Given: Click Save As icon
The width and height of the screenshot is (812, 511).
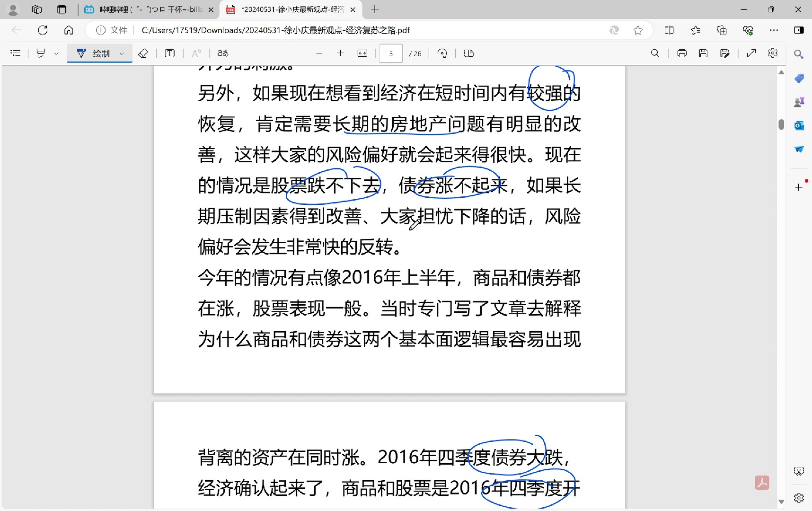Looking at the screenshot, I should pos(724,53).
